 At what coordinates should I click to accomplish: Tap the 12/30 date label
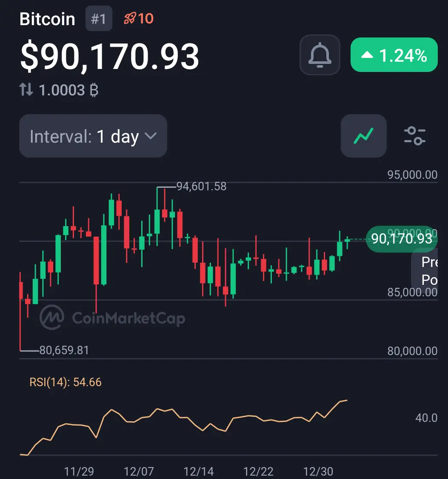318,471
